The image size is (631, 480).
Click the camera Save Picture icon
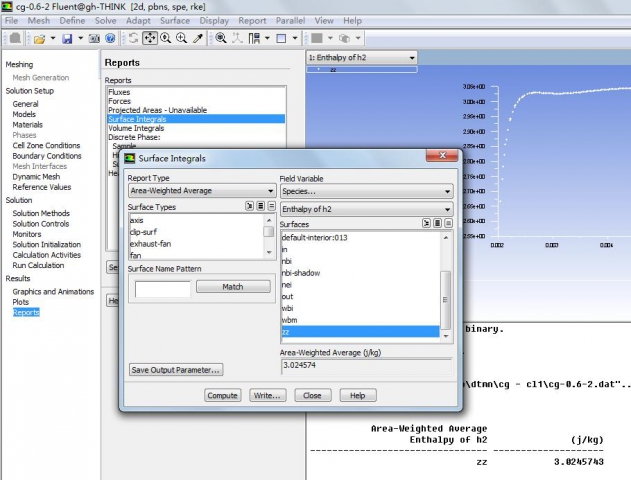[93, 38]
